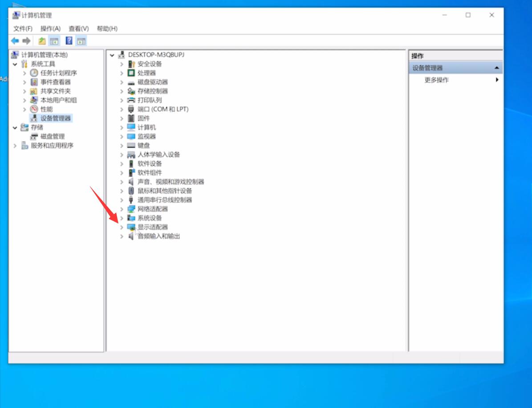
Task: Click the Up one level folder icon
Action: [x=42, y=41]
